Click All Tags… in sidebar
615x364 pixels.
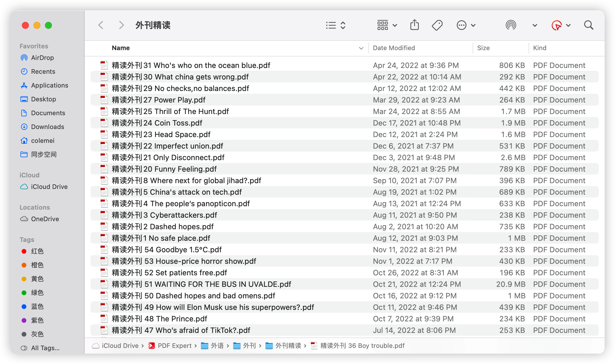click(45, 348)
